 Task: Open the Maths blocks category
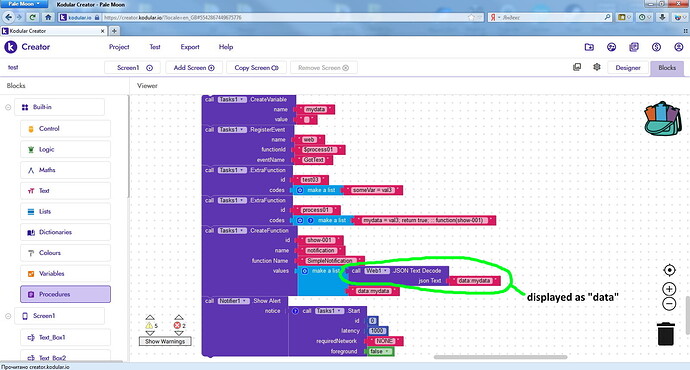pos(65,170)
